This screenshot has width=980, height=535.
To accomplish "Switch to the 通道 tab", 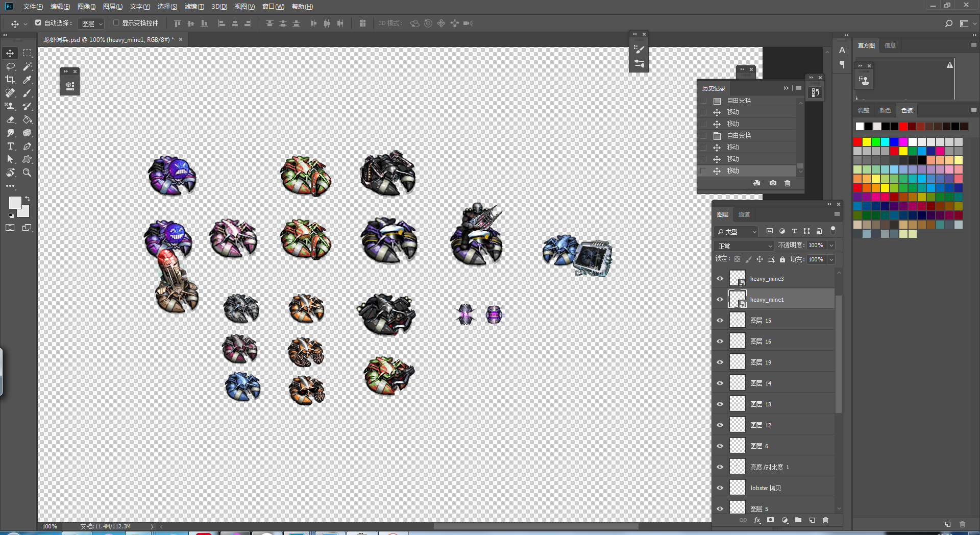I will pos(744,214).
